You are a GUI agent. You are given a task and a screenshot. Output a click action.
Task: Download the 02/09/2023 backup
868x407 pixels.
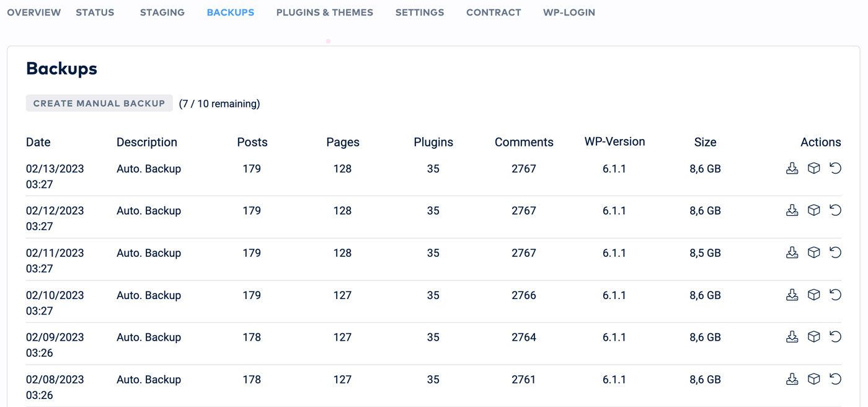792,337
